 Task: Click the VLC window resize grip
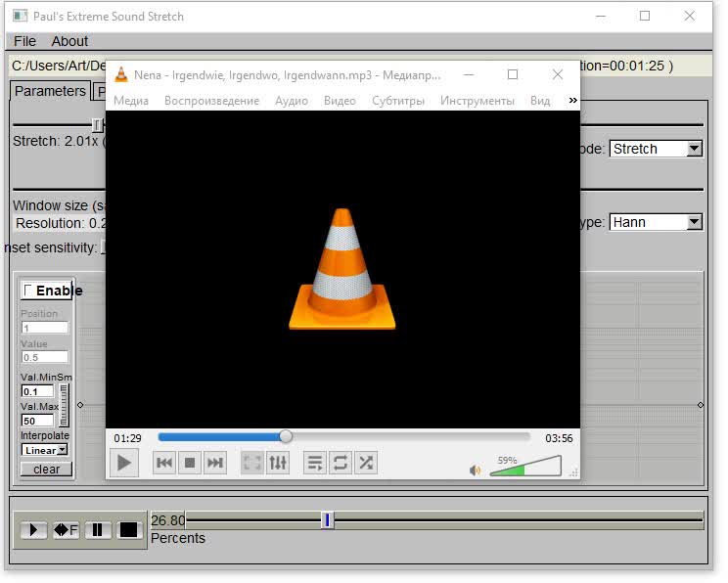(573, 472)
